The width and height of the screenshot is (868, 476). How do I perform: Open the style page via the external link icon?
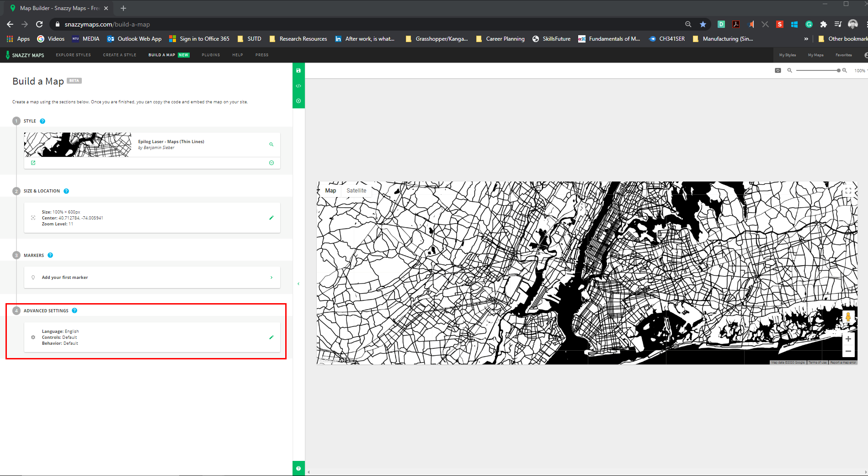pyautogui.click(x=33, y=163)
